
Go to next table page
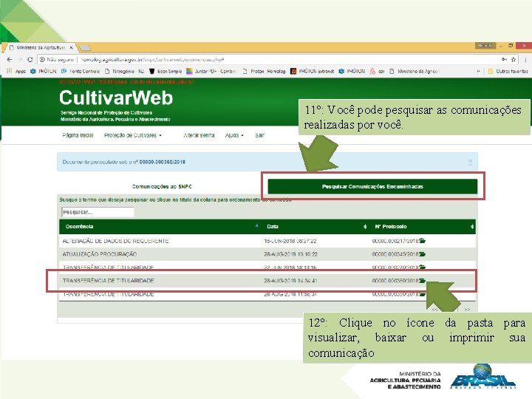click(x=467, y=310)
